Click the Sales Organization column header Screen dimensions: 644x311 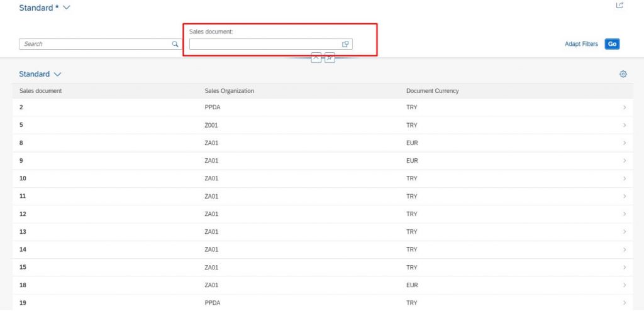[229, 91]
